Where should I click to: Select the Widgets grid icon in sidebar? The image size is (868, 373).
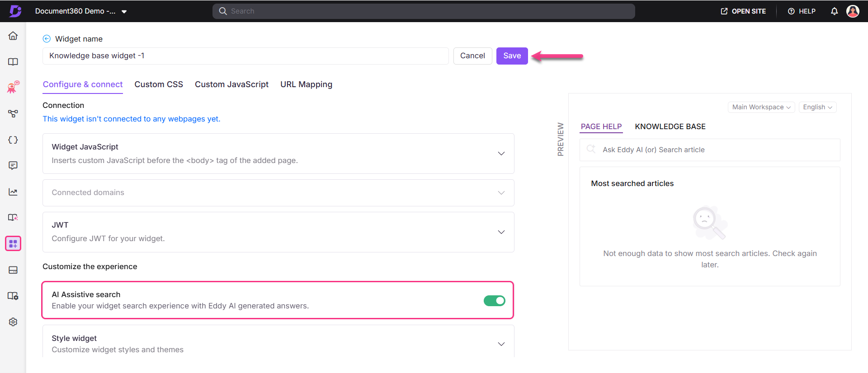point(13,244)
